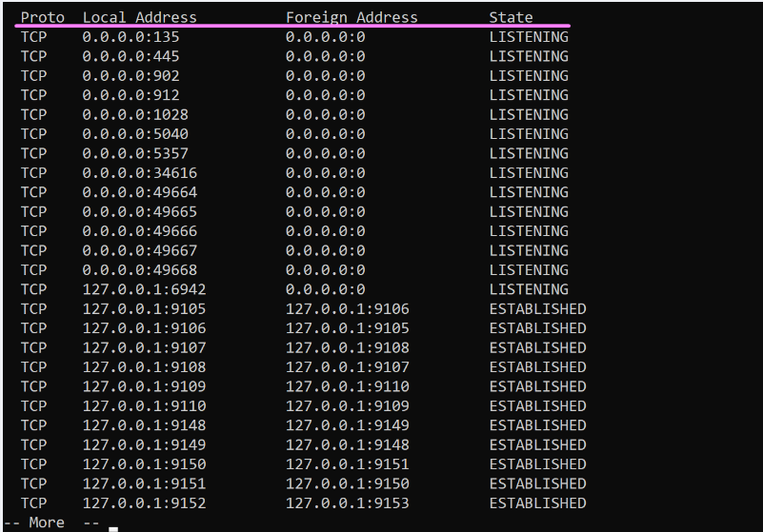The height and width of the screenshot is (532, 763).
Task: Select local address 0.0.0.0:49667
Action: [140, 251]
